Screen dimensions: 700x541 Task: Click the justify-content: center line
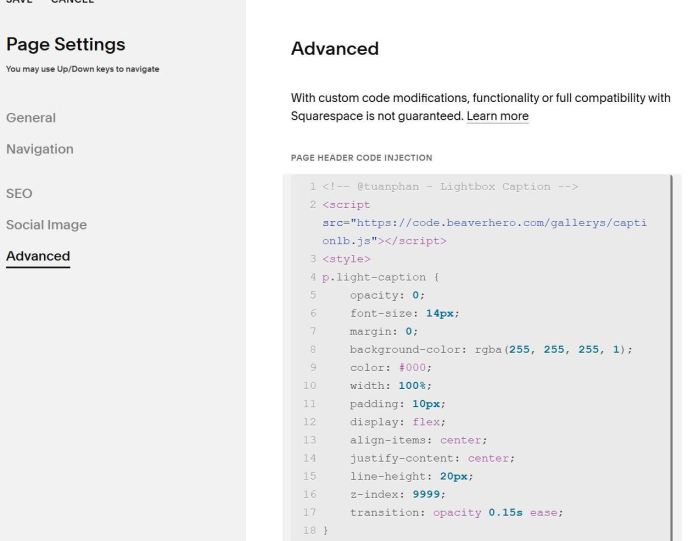[431, 458]
